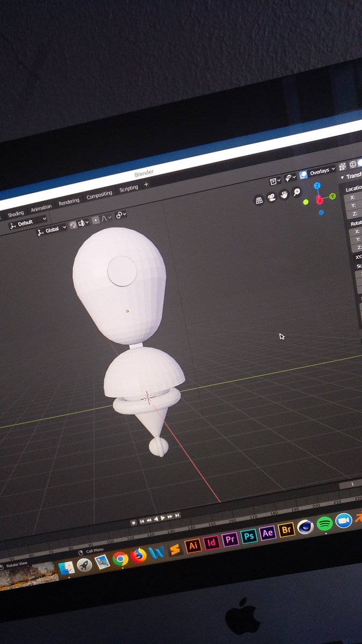Screen dimensions: 362x644
Task: Open object type visibility dropdown
Action: pos(291,178)
